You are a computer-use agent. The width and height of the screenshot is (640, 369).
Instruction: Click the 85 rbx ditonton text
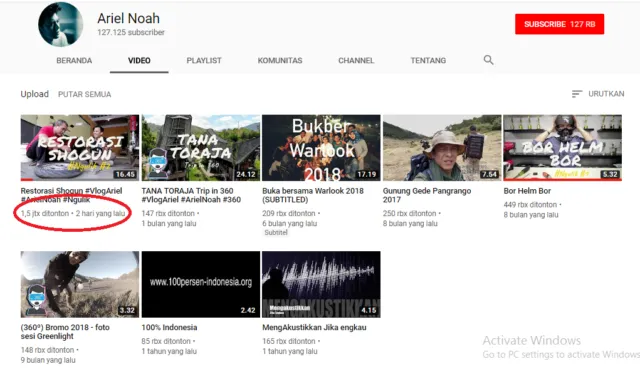coord(166,341)
